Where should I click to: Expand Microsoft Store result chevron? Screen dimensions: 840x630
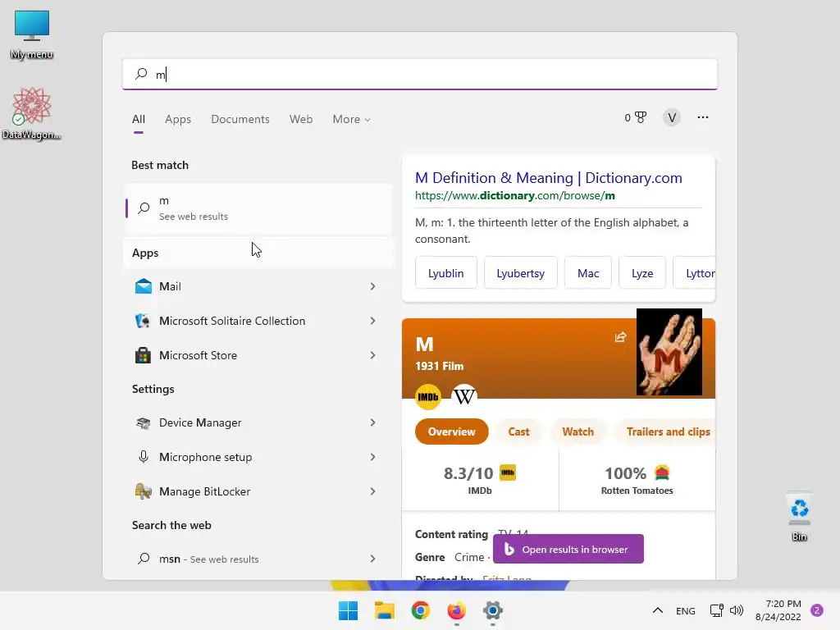(x=373, y=355)
